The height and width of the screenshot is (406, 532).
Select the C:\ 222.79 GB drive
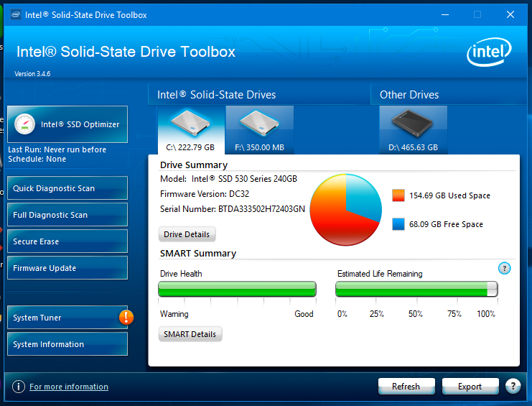[x=191, y=130]
